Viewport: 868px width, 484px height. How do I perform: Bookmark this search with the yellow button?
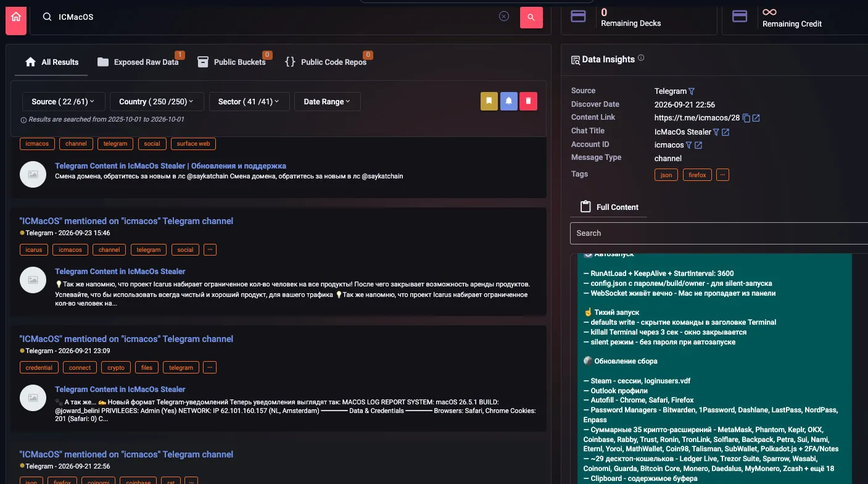(x=489, y=101)
